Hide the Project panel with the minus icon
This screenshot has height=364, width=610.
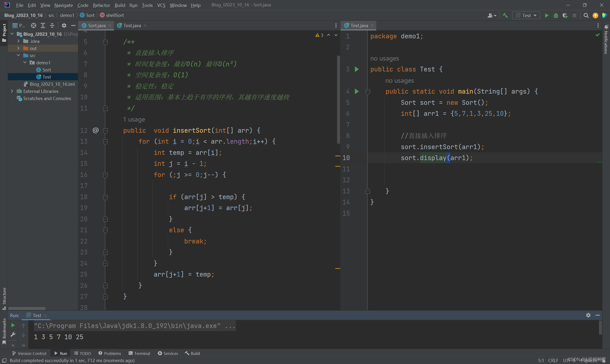(73, 25)
